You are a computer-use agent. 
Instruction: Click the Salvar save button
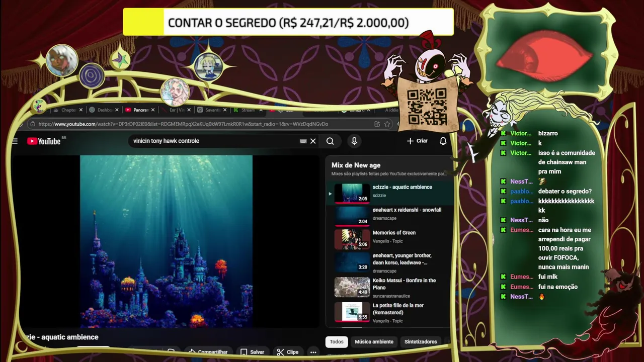(252, 352)
